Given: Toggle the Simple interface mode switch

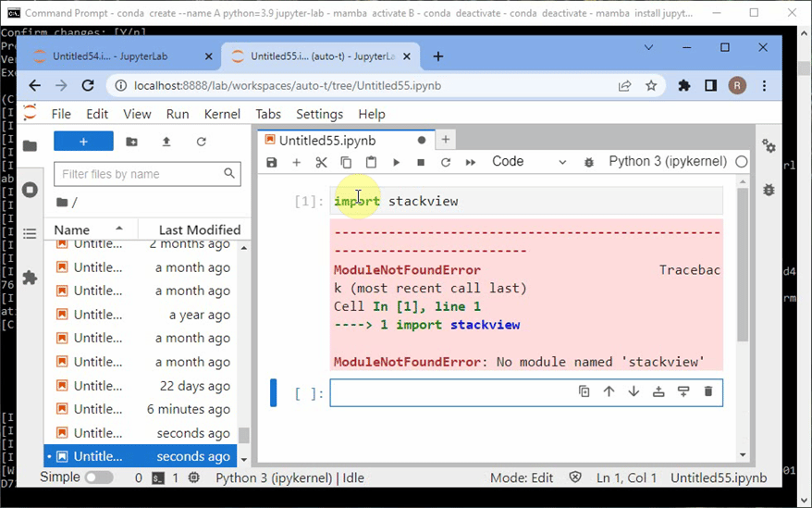Looking at the screenshot, I should (x=98, y=477).
